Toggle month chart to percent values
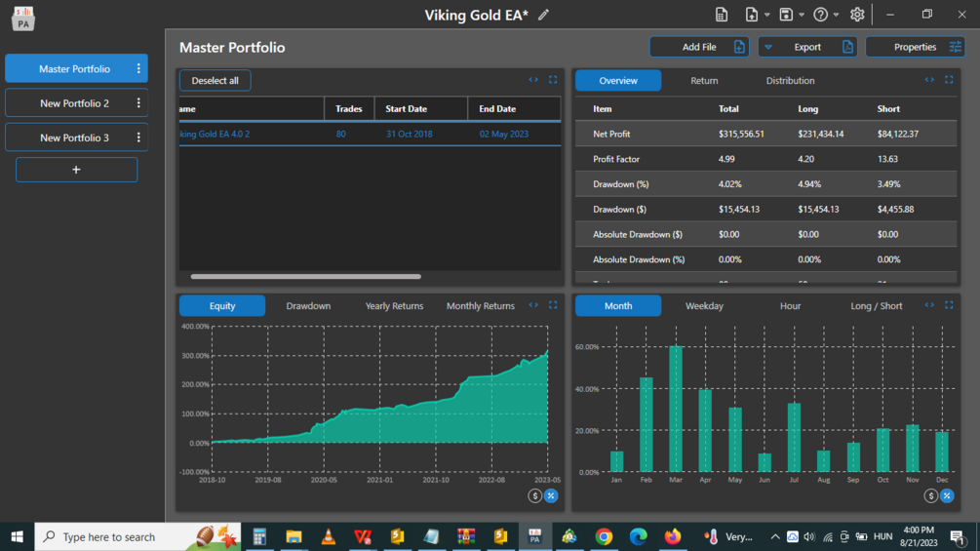This screenshot has width=980, height=551. (947, 496)
